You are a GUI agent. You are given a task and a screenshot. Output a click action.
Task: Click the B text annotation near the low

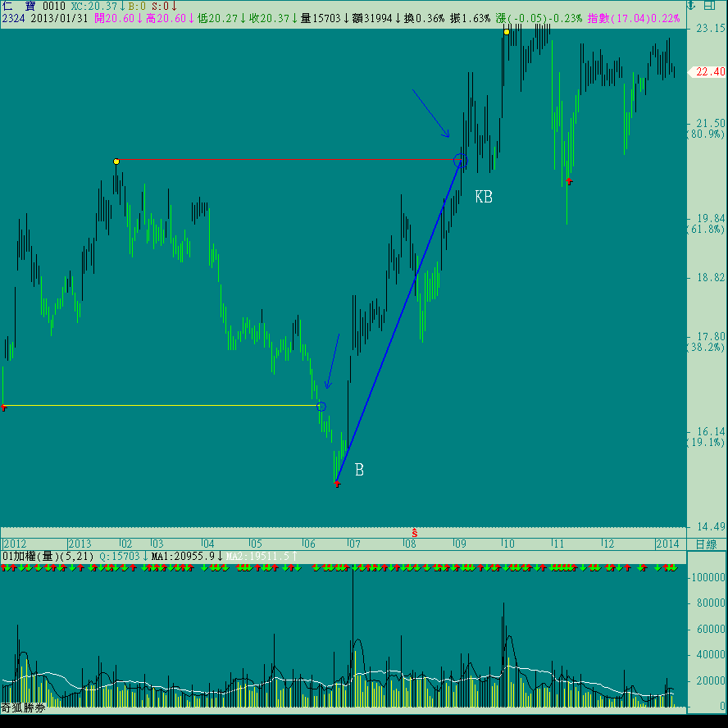click(359, 470)
